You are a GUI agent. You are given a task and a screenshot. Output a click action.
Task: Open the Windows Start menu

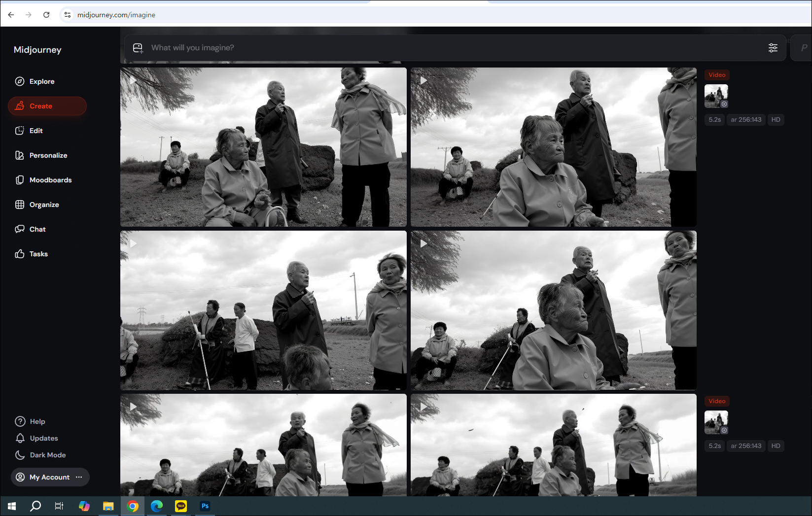point(12,506)
